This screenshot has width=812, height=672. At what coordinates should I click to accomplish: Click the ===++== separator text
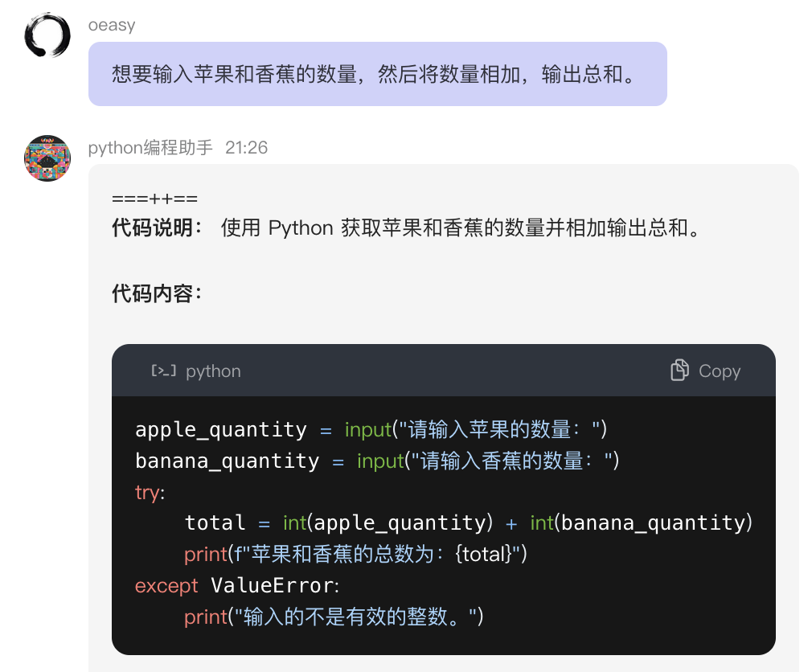[155, 199]
